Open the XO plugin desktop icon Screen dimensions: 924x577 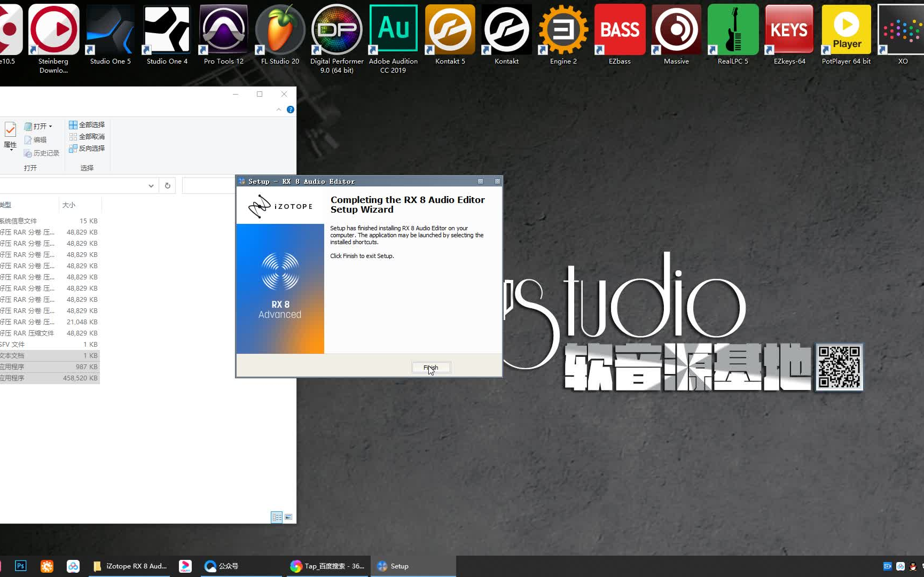pyautogui.click(x=902, y=29)
